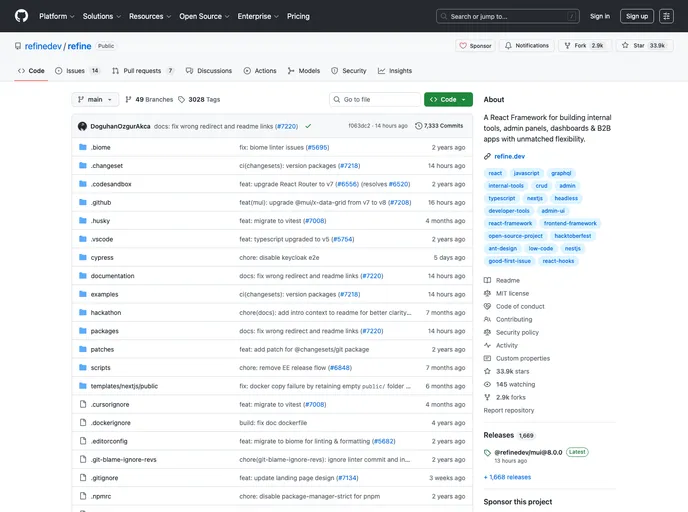
Task: Click the Commits history clock icon
Action: point(420,126)
